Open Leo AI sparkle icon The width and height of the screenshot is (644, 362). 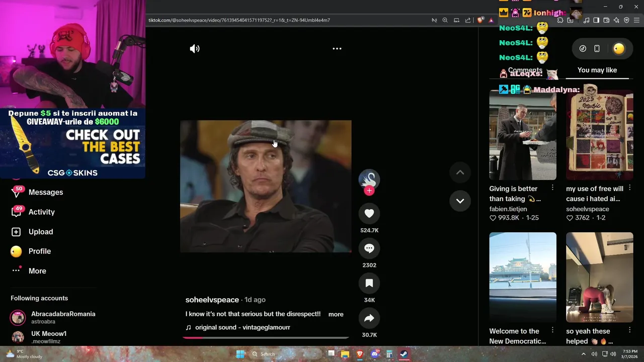616,20
